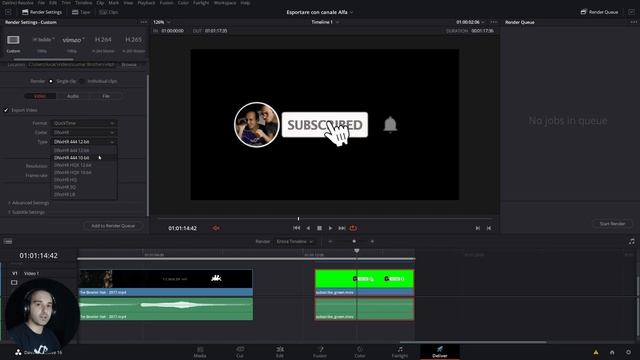Screen dimensions: 640x360
Task: Select the green subscribe clip on Video 1
Action: (x=364, y=282)
